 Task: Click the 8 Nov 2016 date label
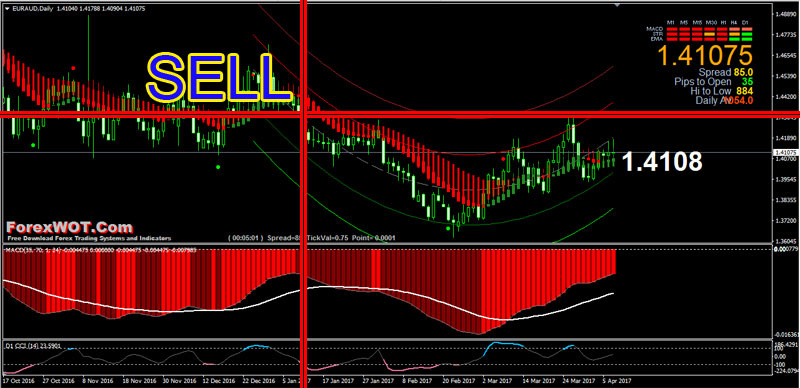coord(97,381)
